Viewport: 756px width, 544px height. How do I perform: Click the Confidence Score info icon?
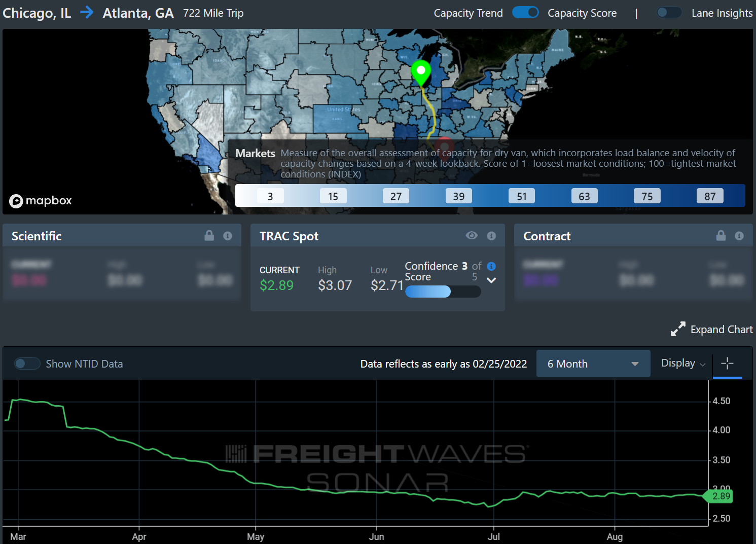(491, 266)
